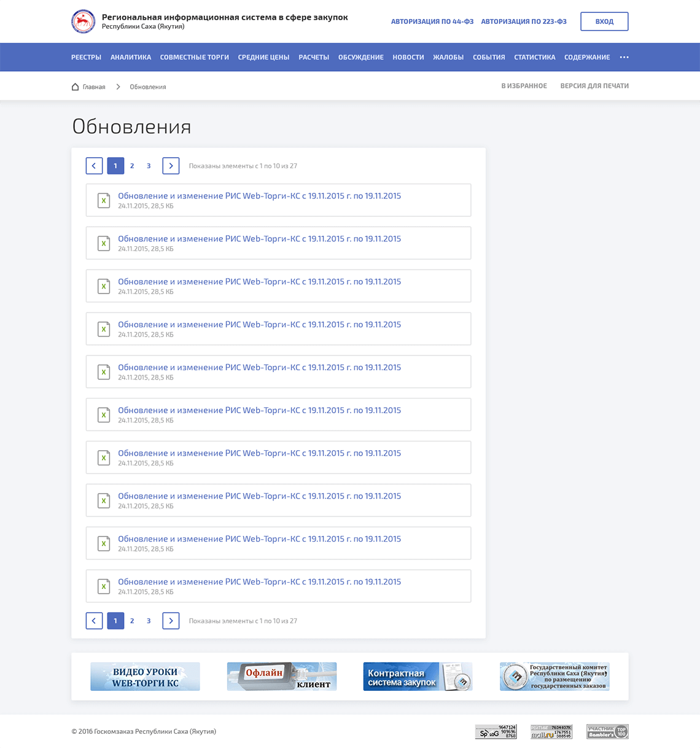Image resolution: width=700 pixels, height=748 pixels.
Task: Go to next page using top right arrow
Action: pos(171,166)
